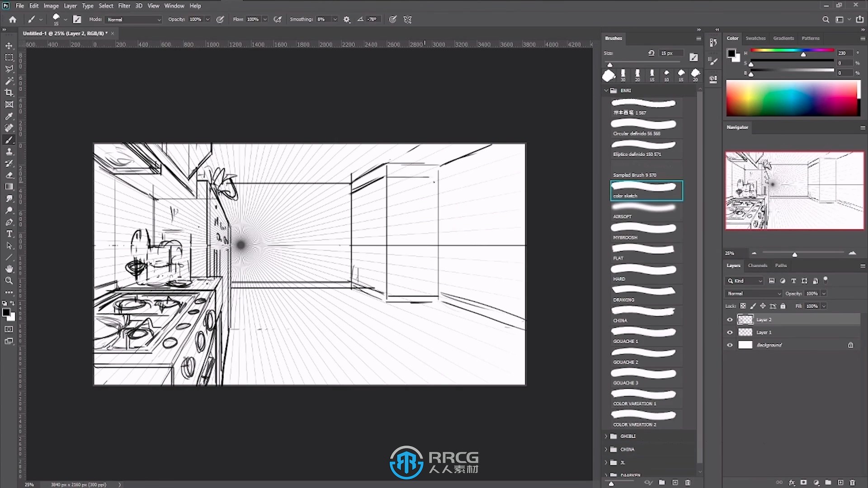Open smoothing options gear icon
The height and width of the screenshot is (488, 868).
[x=347, y=19]
